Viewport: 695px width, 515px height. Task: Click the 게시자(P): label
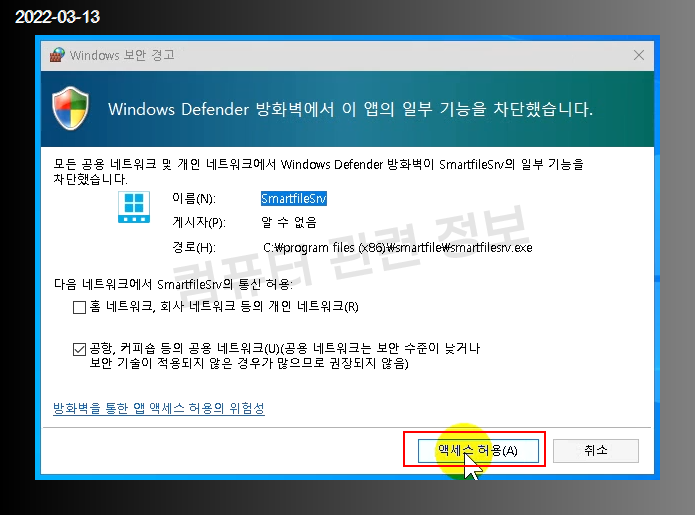click(x=199, y=222)
